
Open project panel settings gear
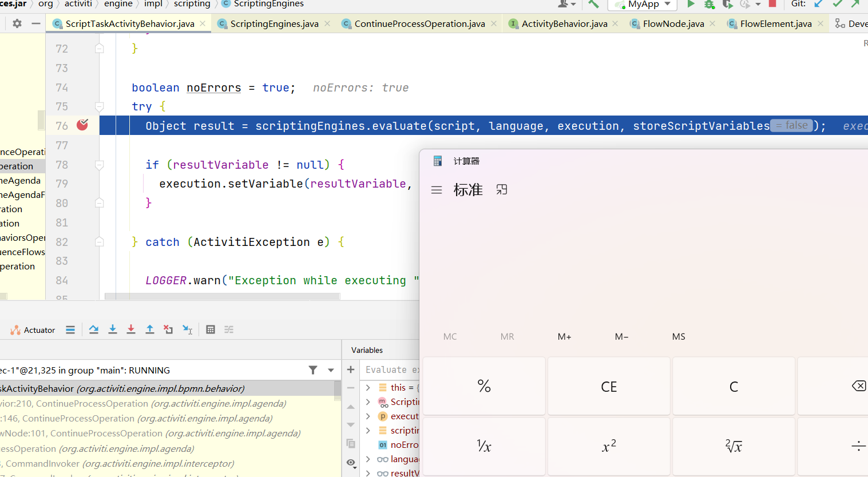[17, 23]
